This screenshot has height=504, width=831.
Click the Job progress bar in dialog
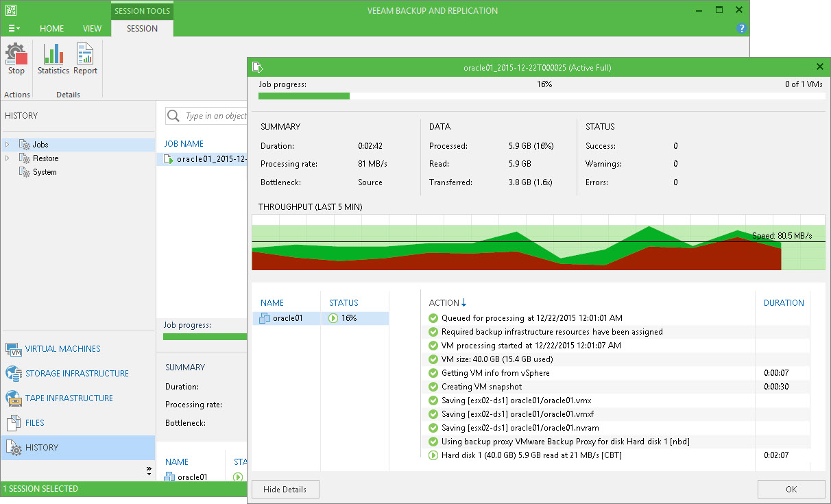pos(541,96)
